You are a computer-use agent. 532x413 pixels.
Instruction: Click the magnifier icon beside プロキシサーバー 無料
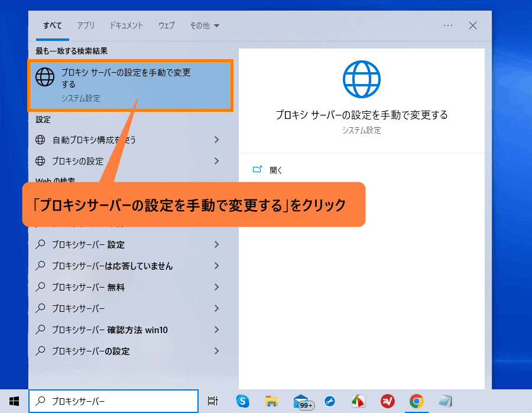pyautogui.click(x=41, y=287)
